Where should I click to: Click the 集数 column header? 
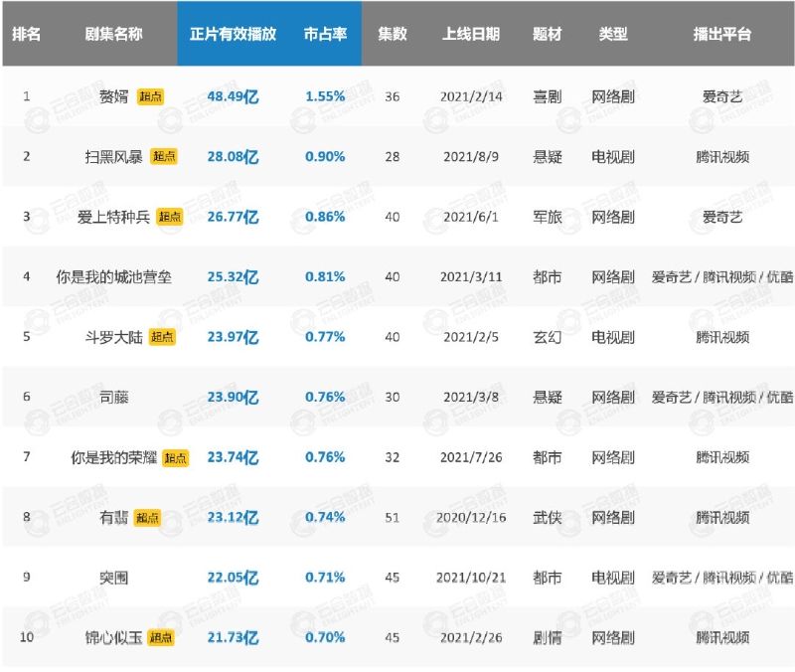click(x=392, y=34)
